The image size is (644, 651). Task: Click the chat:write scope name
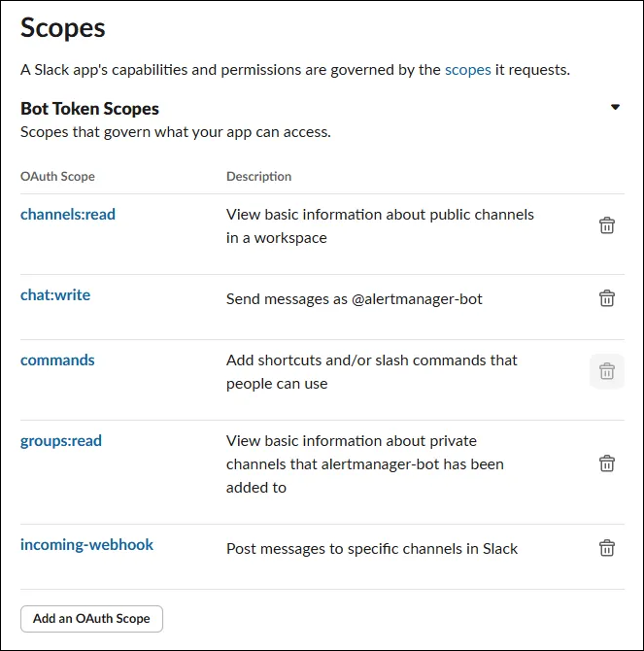pyautogui.click(x=55, y=294)
